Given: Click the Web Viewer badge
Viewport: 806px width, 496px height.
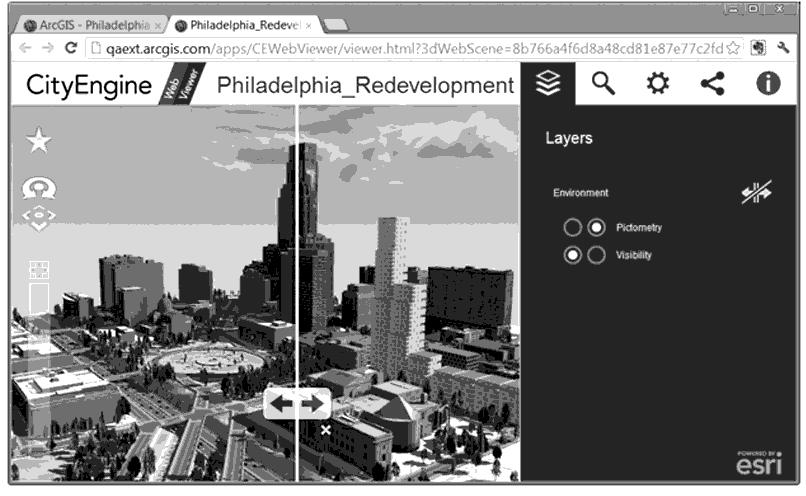Looking at the screenshot, I should tap(181, 84).
